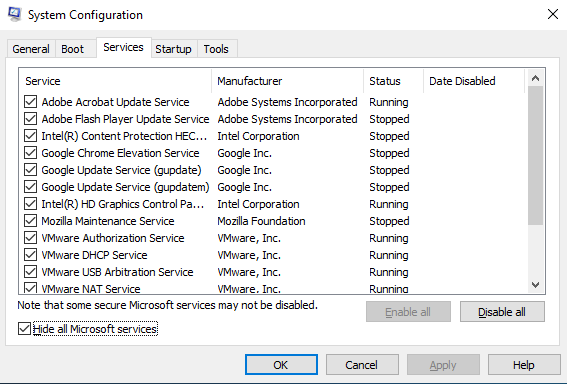Image resolution: width=567 pixels, height=384 pixels.
Task: Toggle Google Chrome Elevation Service checkbox
Action: [x=30, y=153]
